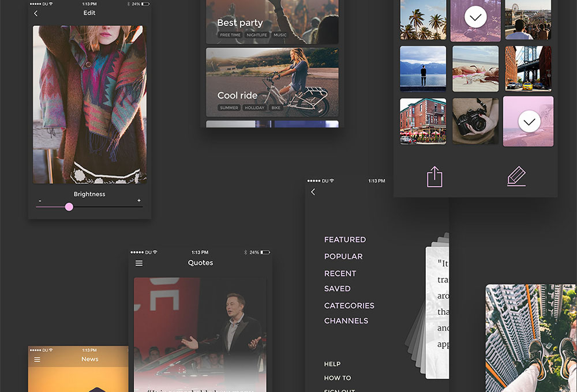This screenshot has height=392, width=577.
Task: Tap the share icon in gallery
Action: (x=434, y=177)
